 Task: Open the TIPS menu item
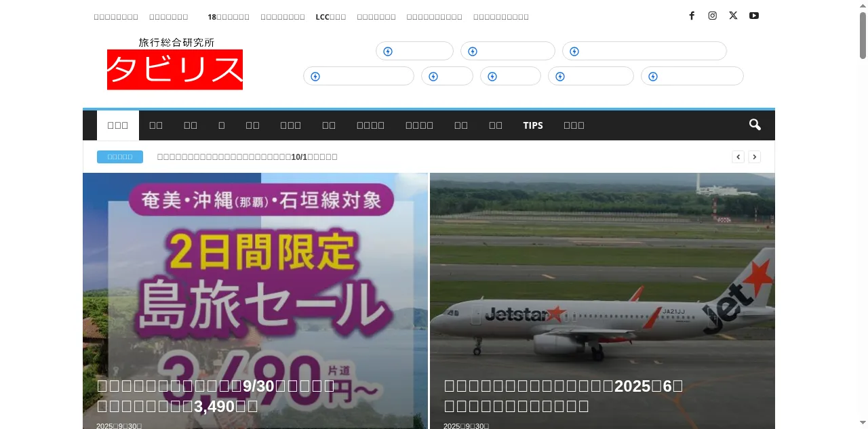(533, 125)
